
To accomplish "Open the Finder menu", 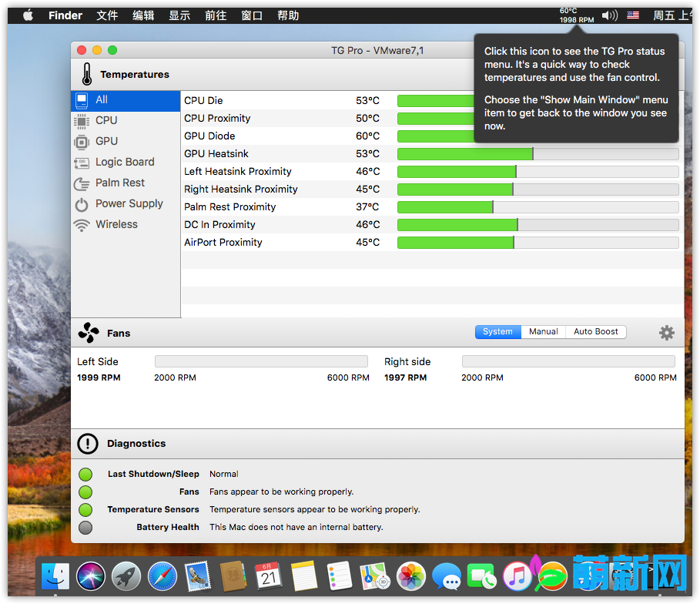I will (65, 15).
